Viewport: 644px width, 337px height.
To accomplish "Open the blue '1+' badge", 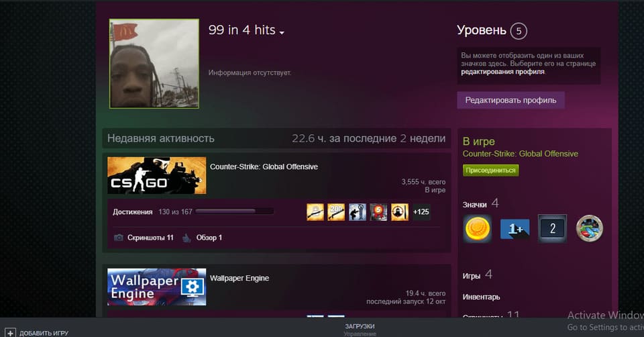I will click(515, 229).
